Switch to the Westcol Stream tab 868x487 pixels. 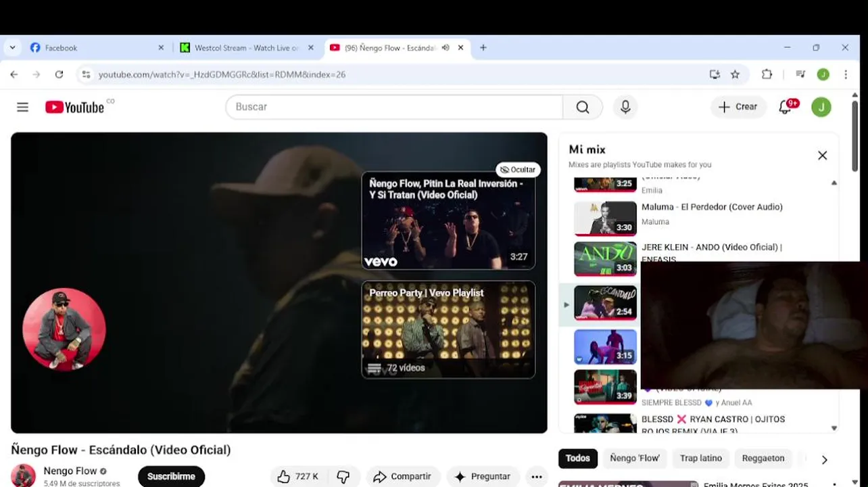pos(247,48)
